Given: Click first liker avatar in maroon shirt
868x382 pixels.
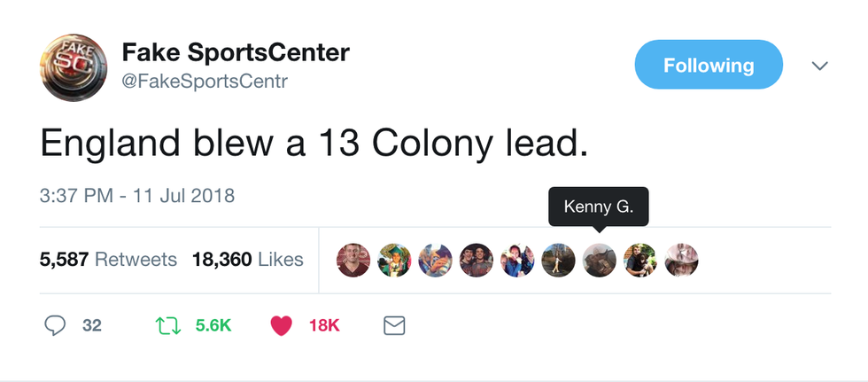Looking at the screenshot, I should pos(353,260).
